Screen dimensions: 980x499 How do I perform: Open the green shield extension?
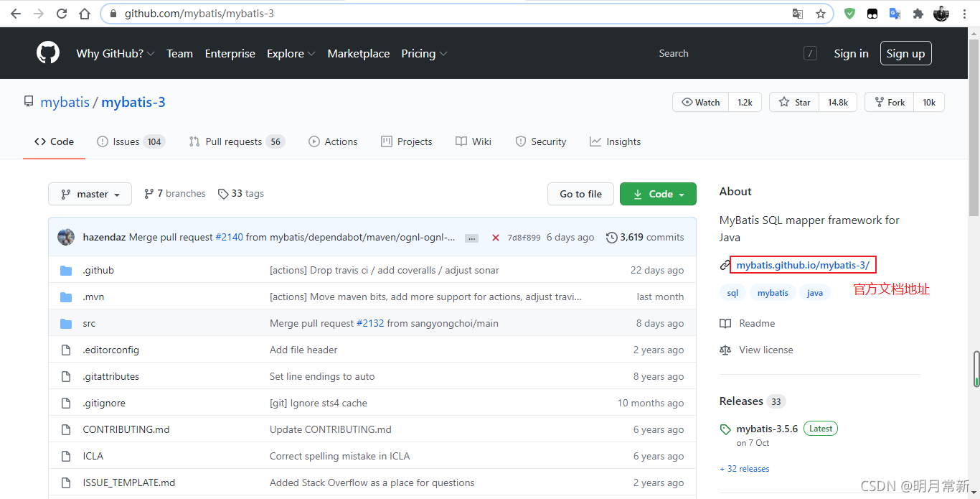tap(849, 14)
